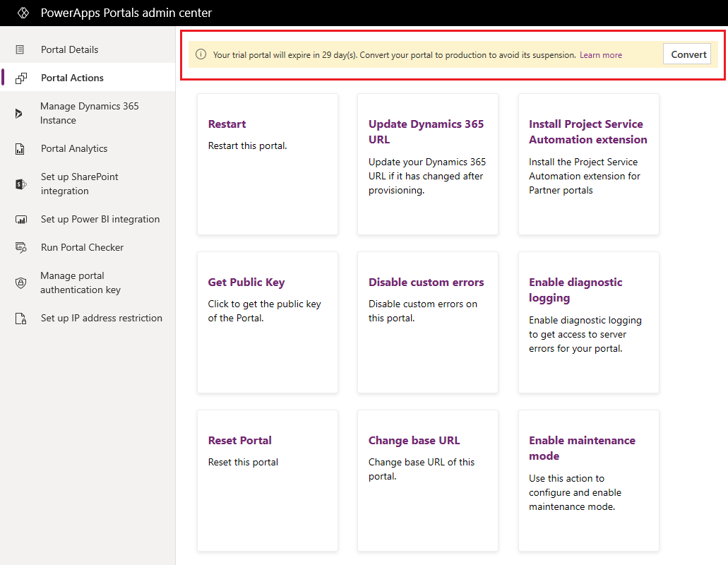Click 'Use this action to configure' description

point(575,492)
